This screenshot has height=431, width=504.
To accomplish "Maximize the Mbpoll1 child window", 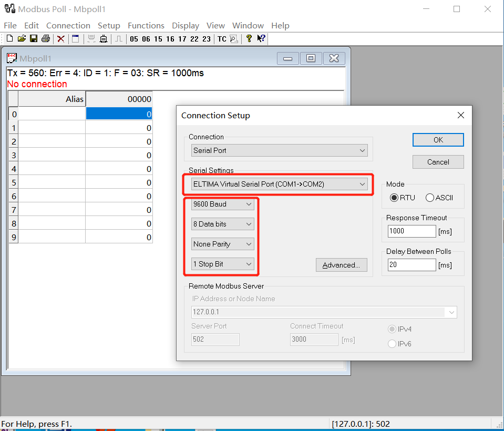I will (311, 58).
